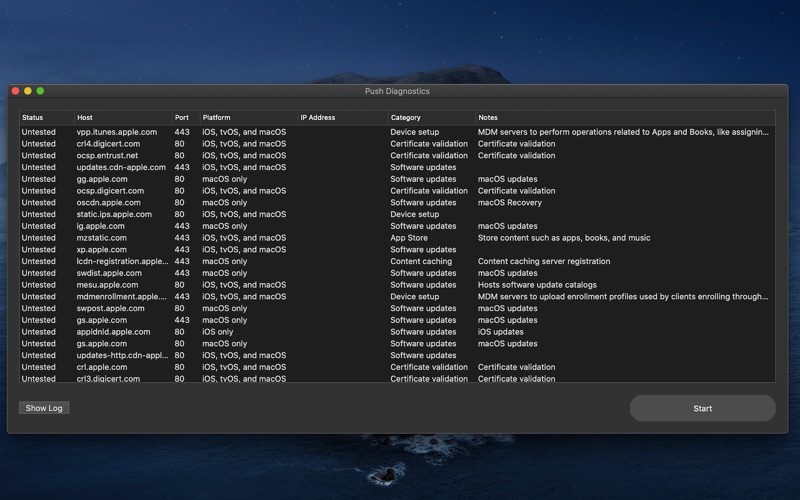Viewport: 800px width, 500px height.
Task: Click the note starting 'MDM servers to perform operations'
Action: (623, 132)
